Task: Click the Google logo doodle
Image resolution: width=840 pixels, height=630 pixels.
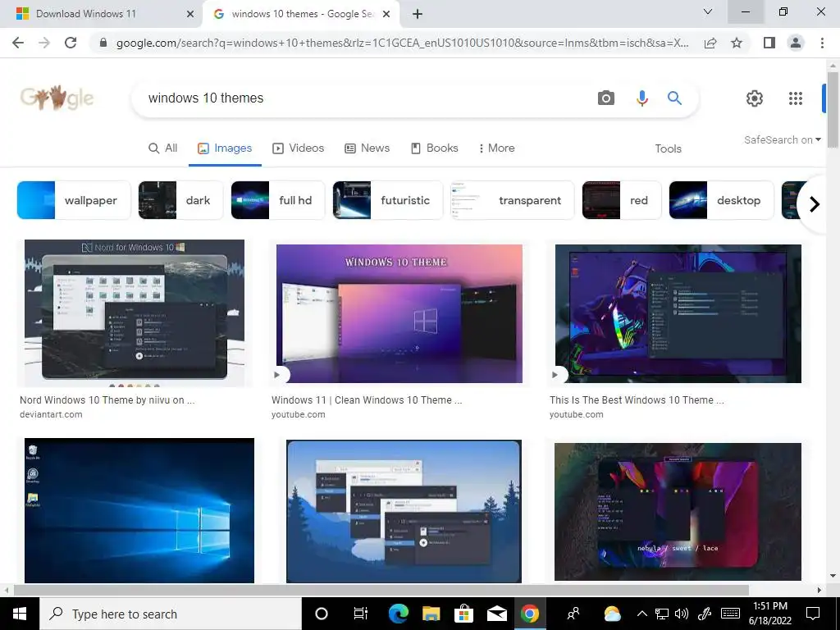Action: click(x=57, y=98)
